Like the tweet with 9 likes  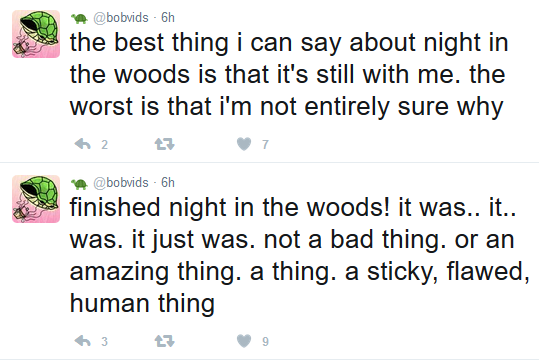244,341
